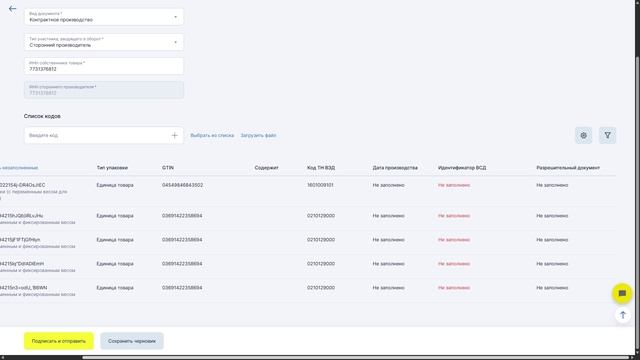Open the yellow chat support icon

coord(622,293)
